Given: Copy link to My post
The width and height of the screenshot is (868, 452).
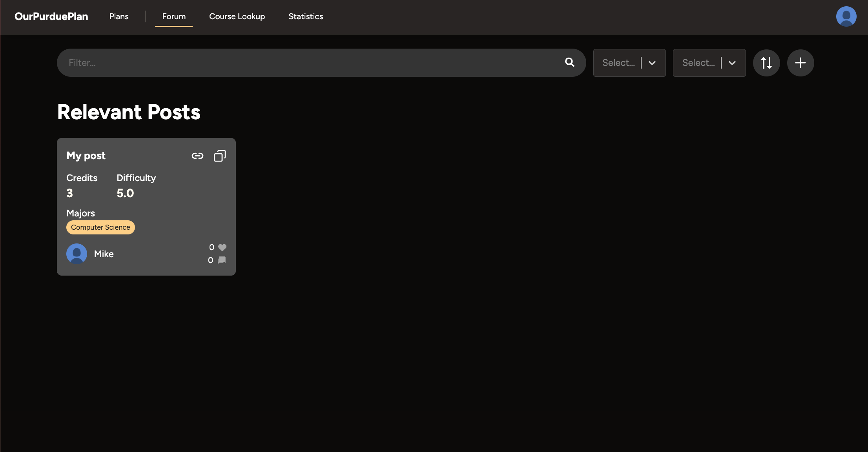Looking at the screenshot, I should click(x=197, y=156).
